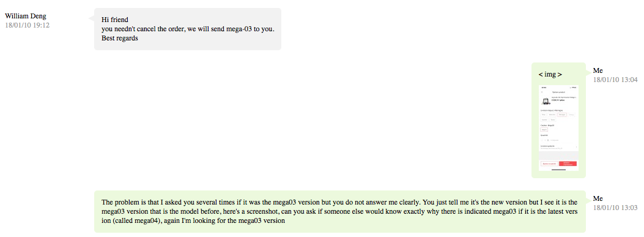644x237 pixels.
Task: Click timestamp 18/01/10 13:04
Action: [x=615, y=80]
